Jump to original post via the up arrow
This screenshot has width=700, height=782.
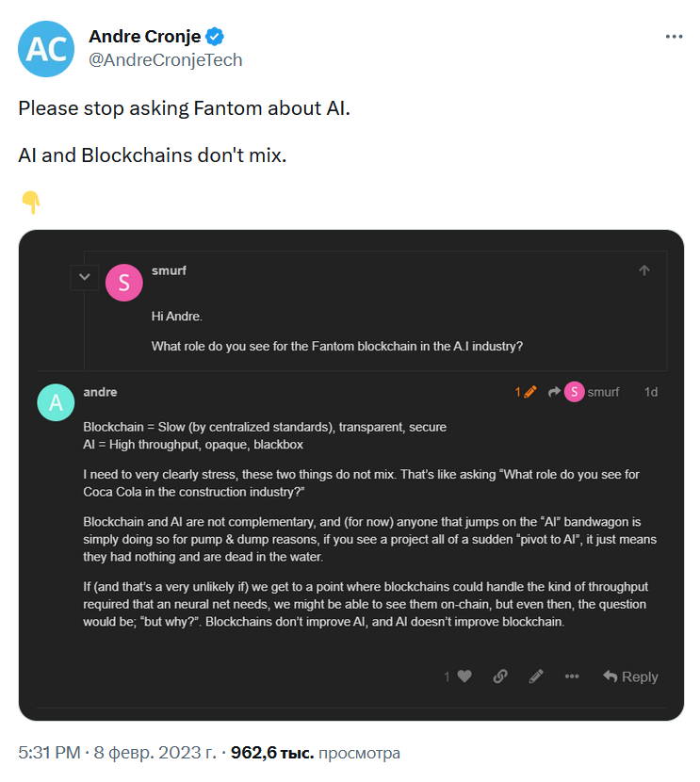(x=644, y=270)
